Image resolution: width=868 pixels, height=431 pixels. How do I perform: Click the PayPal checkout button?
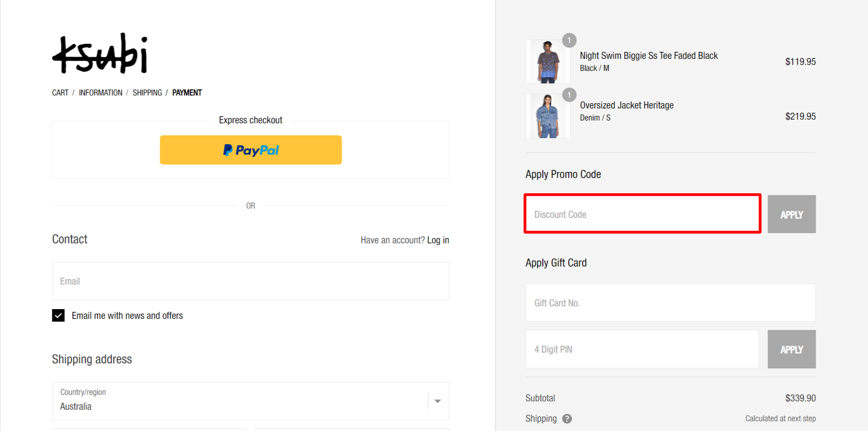(250, 150)
